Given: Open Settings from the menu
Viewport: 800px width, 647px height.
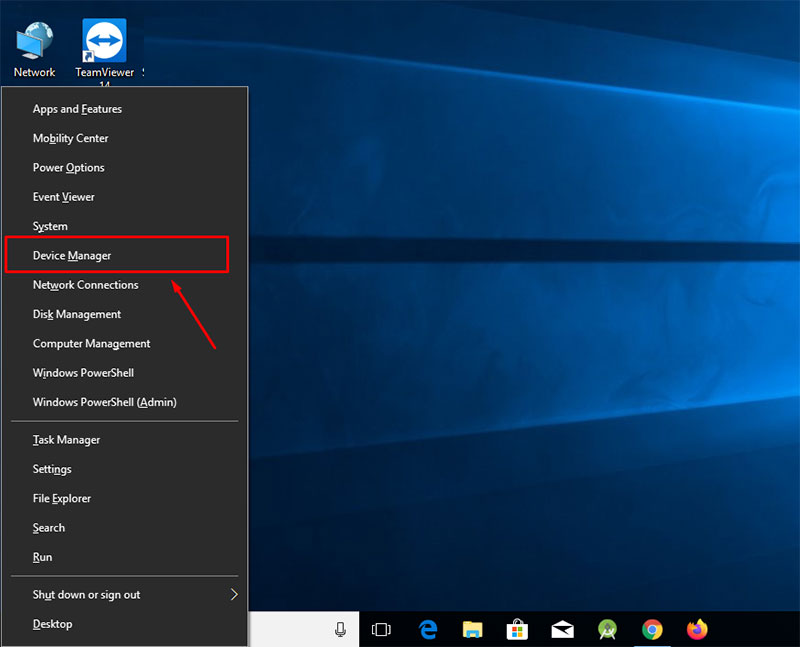Looking at the screenshot, I should (x=124, y=469).
